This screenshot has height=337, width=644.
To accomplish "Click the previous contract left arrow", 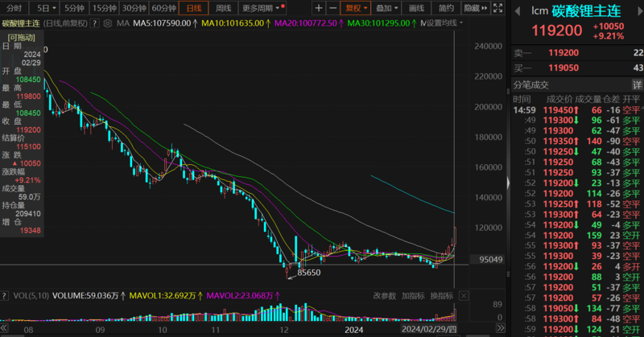I will pyautogui.click(x=518, y=11).
